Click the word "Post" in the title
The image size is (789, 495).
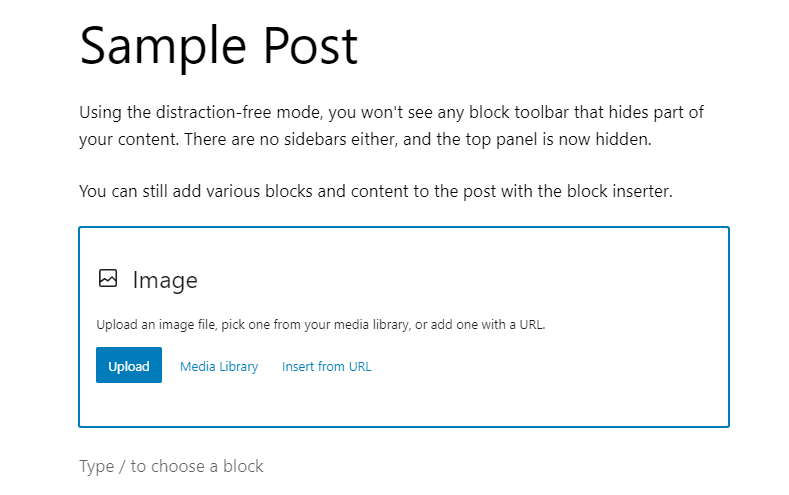coord(310,47)
